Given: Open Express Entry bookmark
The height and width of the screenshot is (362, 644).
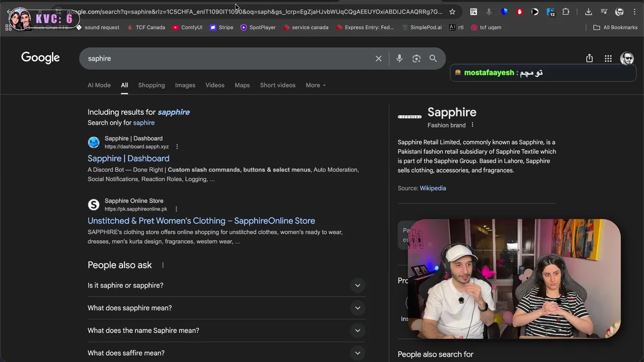Looking at the screenshot, I should (365, 27).
